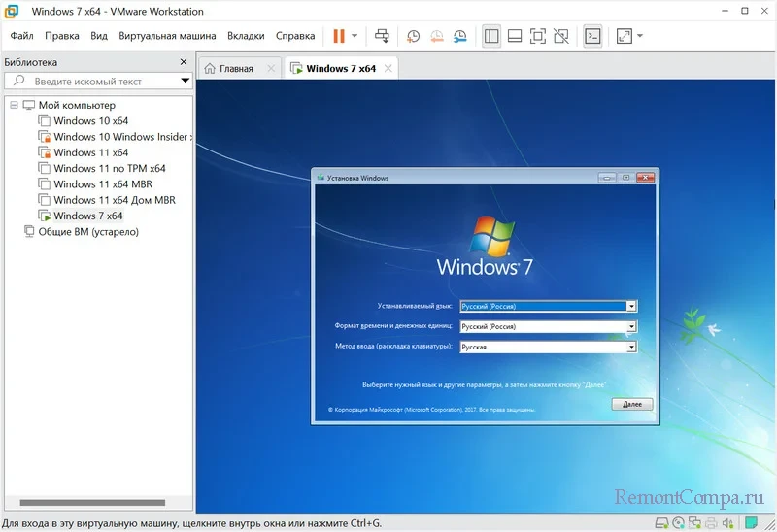Click the library horizontal scrollbar

(92, 502)
